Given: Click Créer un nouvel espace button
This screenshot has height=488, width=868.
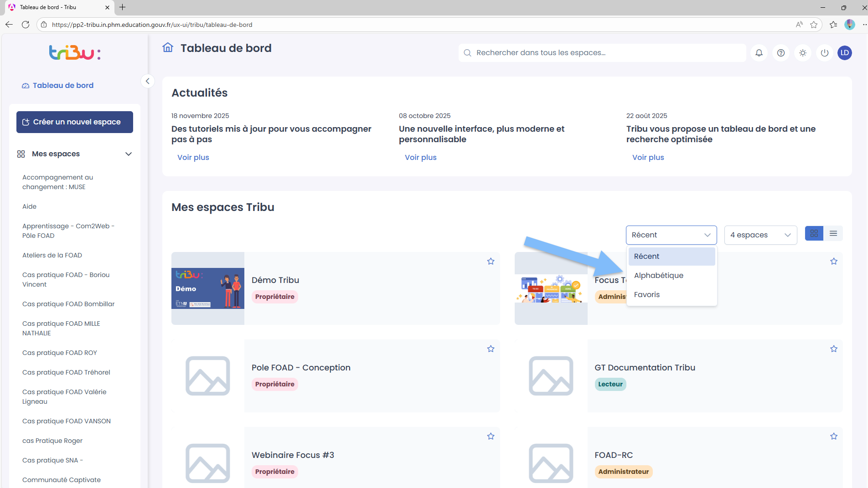Looking at the screenshot, I should point(75,122).
